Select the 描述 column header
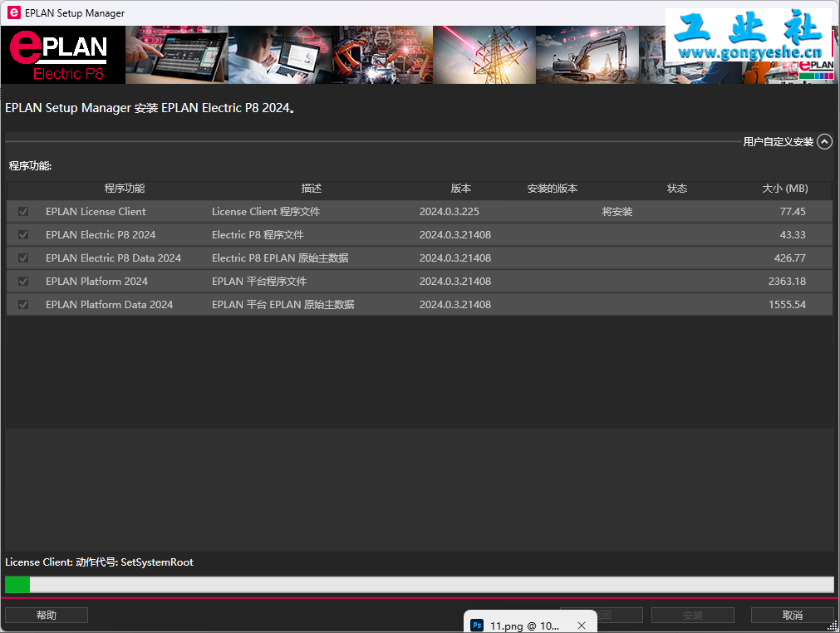Screen dimensions: 840x633 (x=312, y=189)
